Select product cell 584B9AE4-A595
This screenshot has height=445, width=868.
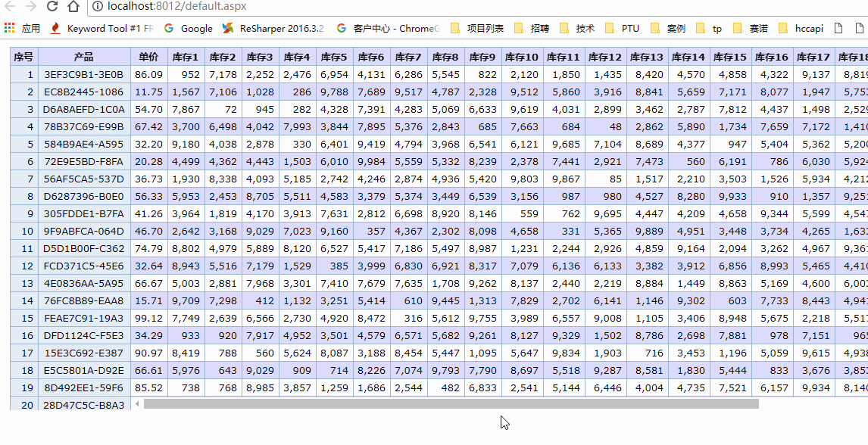pos(84,145)
